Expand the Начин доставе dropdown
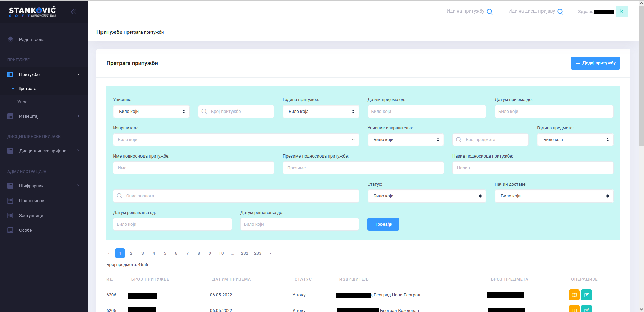Viewport: 644px width, 312px height. tap(554, 196)
